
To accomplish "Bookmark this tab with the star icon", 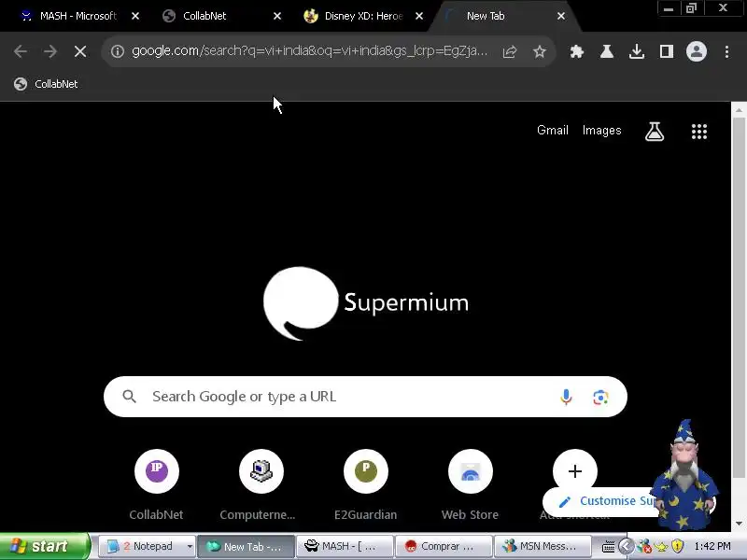I will point(540,51).
